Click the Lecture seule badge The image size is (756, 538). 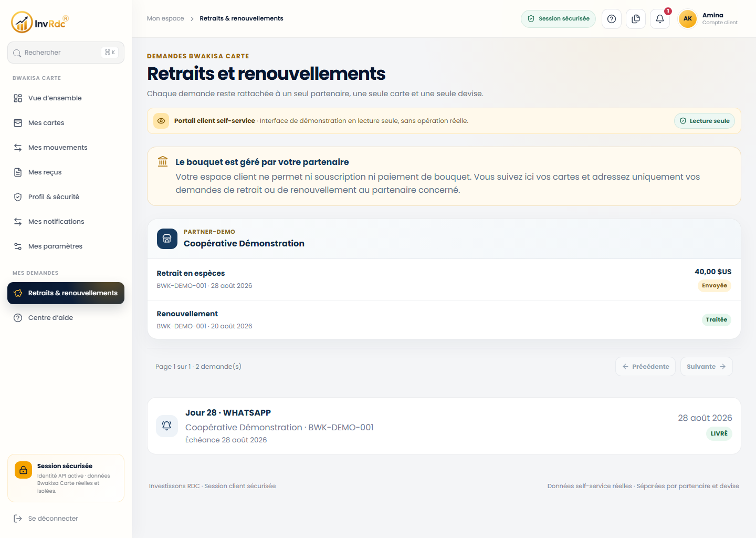click(x=704, y=121)
